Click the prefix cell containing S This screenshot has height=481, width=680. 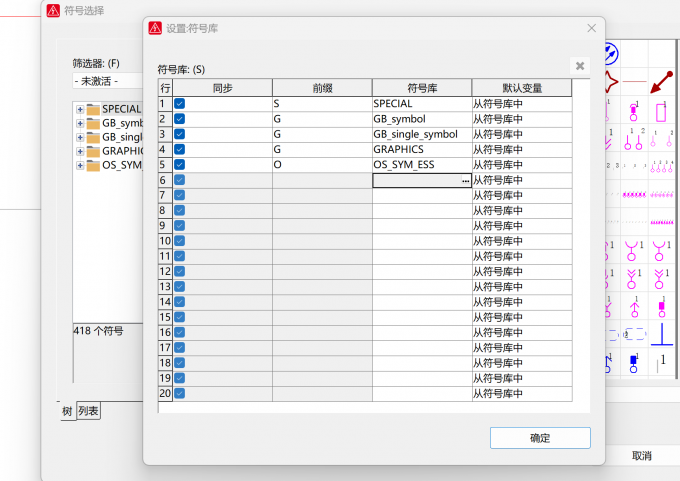click(322, 104)
